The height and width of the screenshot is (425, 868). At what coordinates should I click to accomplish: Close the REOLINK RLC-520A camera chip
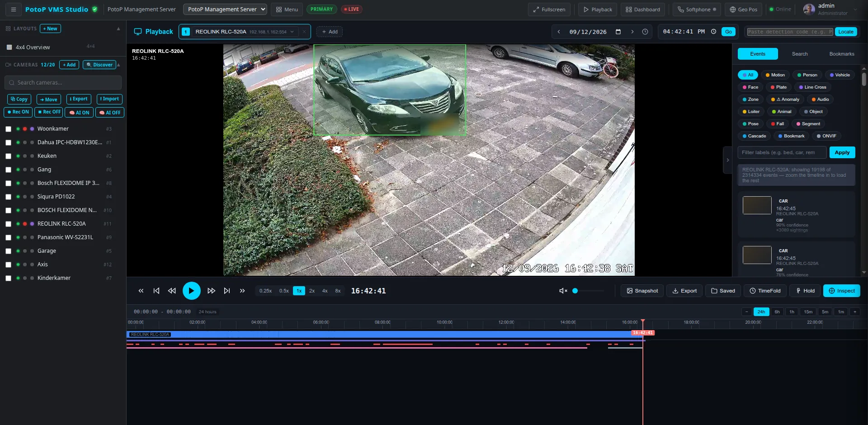point(304,32)
